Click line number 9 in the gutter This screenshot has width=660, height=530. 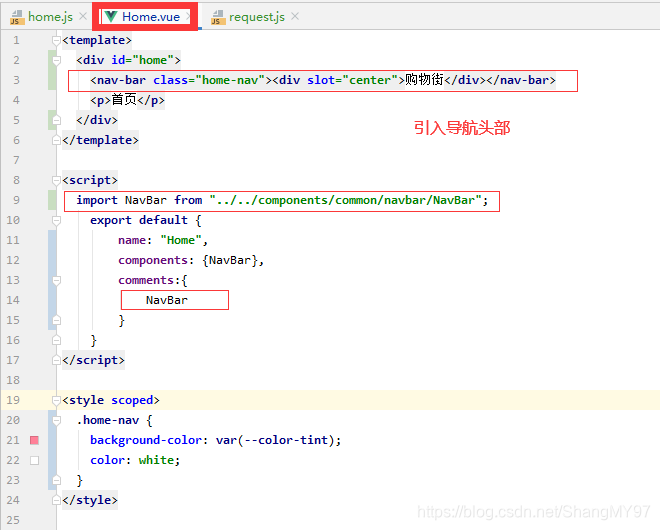[16, 200]
